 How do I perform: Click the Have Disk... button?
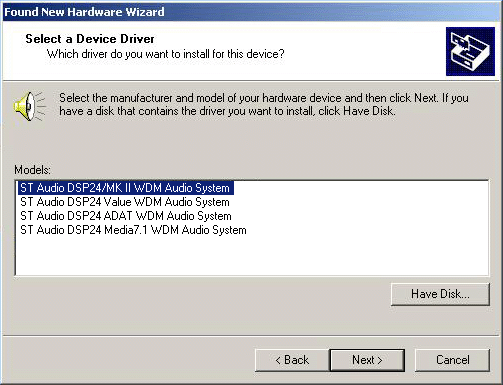pos(440,294)
